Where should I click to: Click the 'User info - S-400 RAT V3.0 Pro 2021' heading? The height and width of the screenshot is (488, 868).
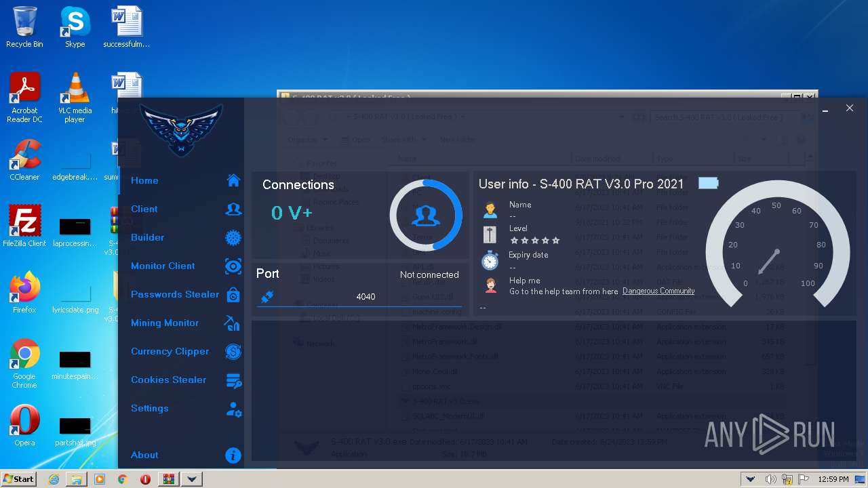(581, 184)
